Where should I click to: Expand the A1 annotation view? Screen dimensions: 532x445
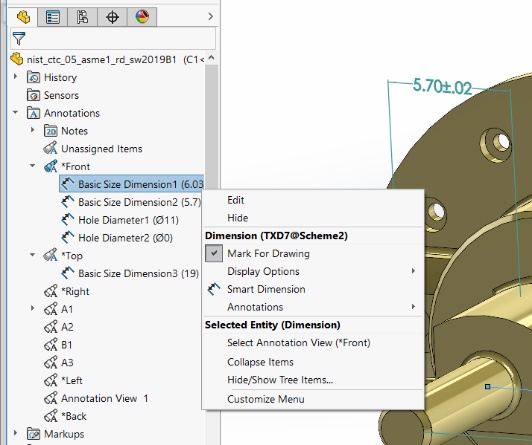(33, 308)
